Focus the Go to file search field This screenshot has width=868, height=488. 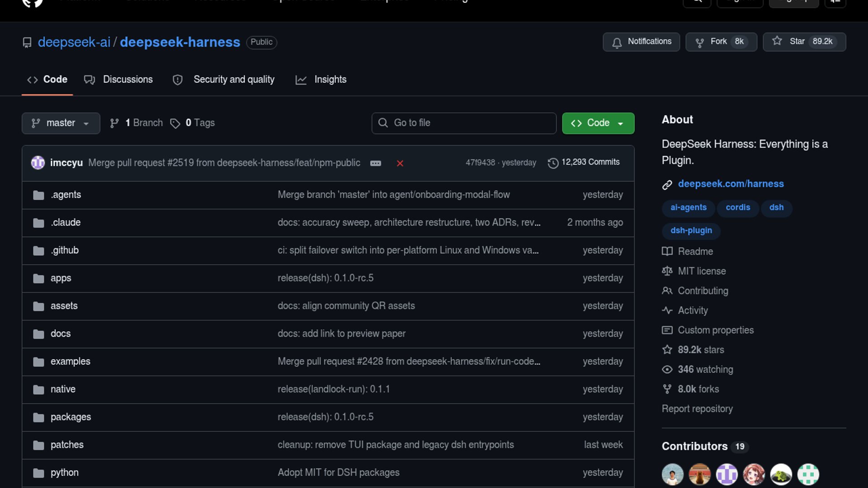[464, 123]
